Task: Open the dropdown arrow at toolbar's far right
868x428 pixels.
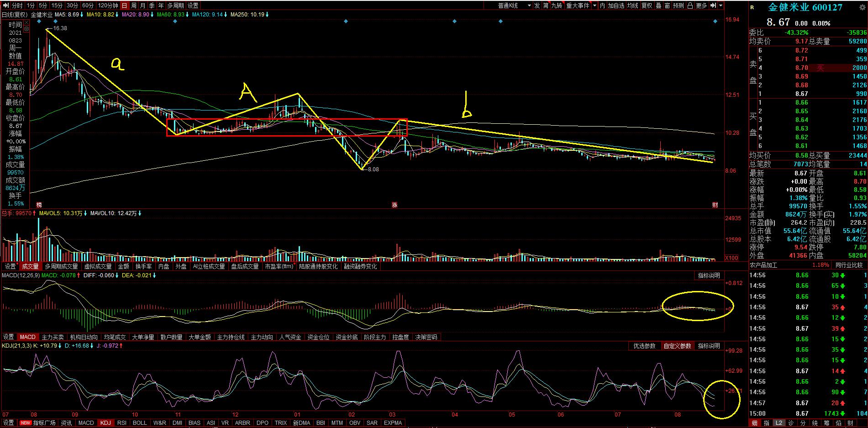Action: coord(721,5)
